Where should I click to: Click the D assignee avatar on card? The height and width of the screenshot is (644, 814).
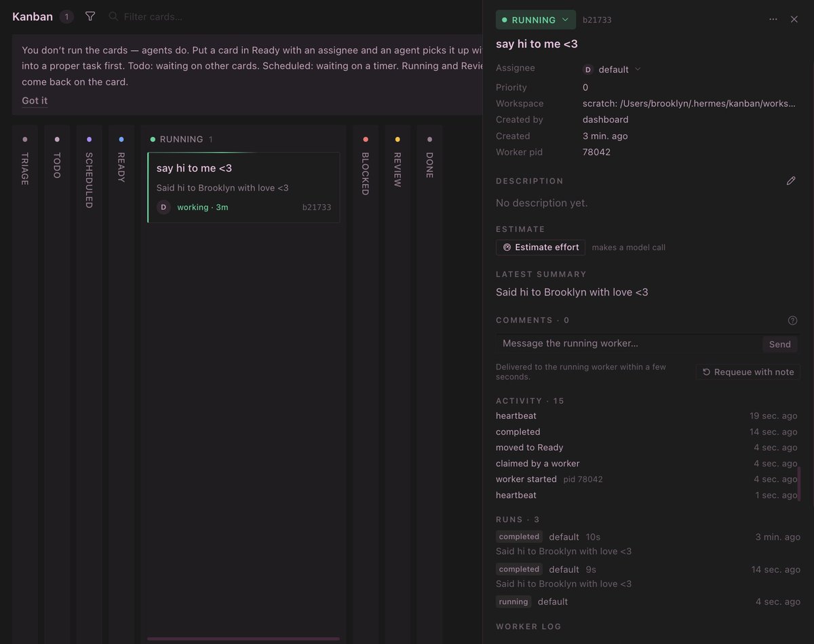tap(163, 207)
